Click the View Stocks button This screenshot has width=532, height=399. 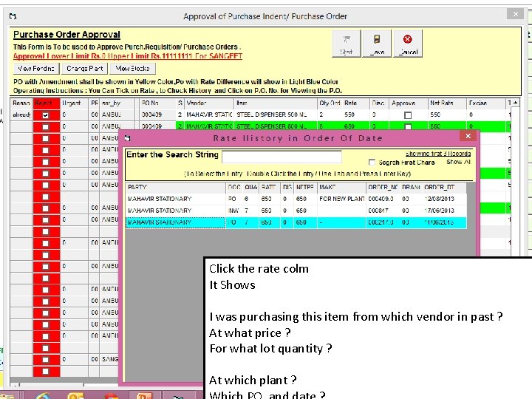(x=133, y=69)
